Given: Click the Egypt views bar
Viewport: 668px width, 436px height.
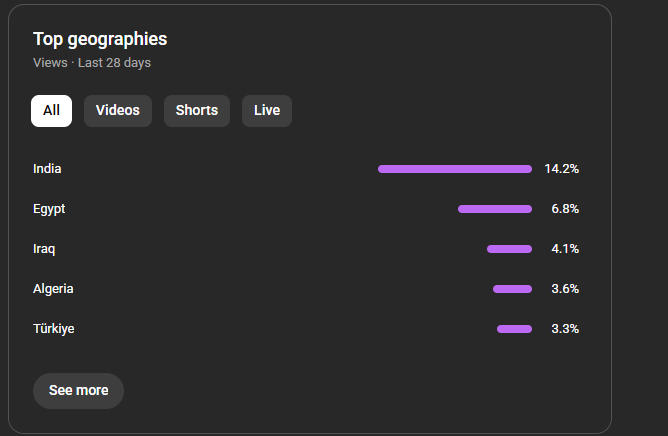Looking at the screenshot, I should coord(495,209).
